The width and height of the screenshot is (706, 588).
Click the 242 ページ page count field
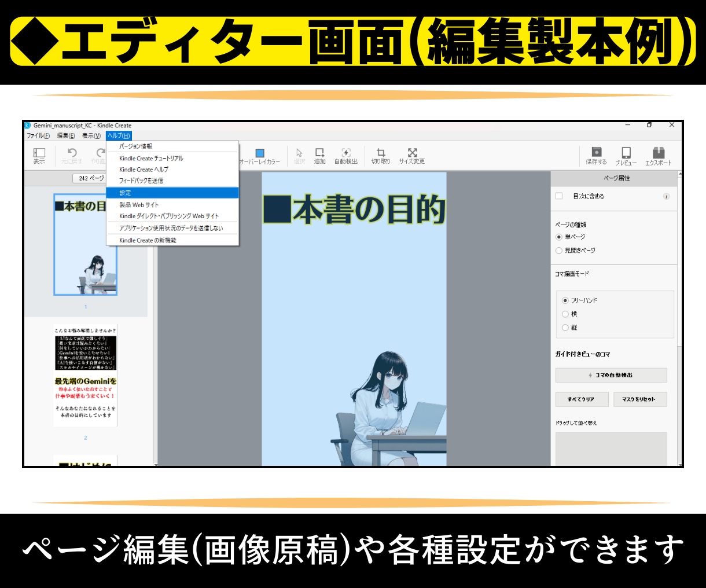pyautogui.click(x=89, y=178)
